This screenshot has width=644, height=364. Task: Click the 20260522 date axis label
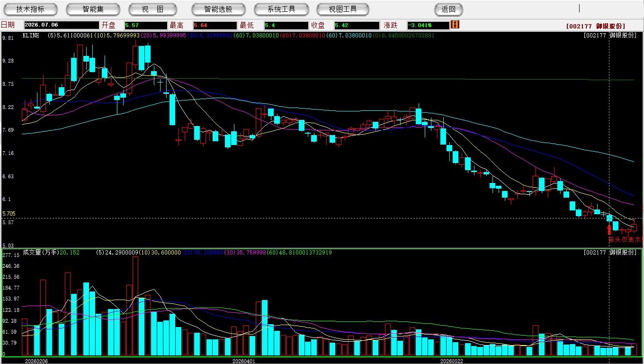[x=452, y=361]
